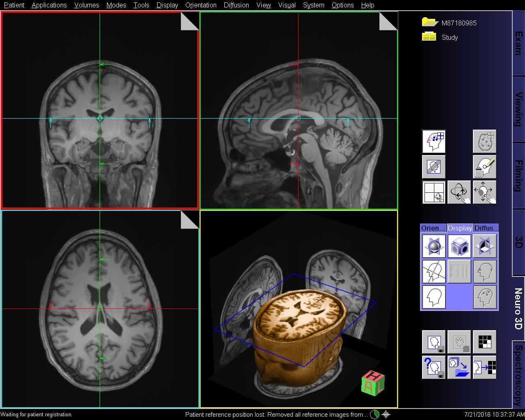Open the Filming side tab
Viewport: 525px width, 420px height.
tap(518, 176)
